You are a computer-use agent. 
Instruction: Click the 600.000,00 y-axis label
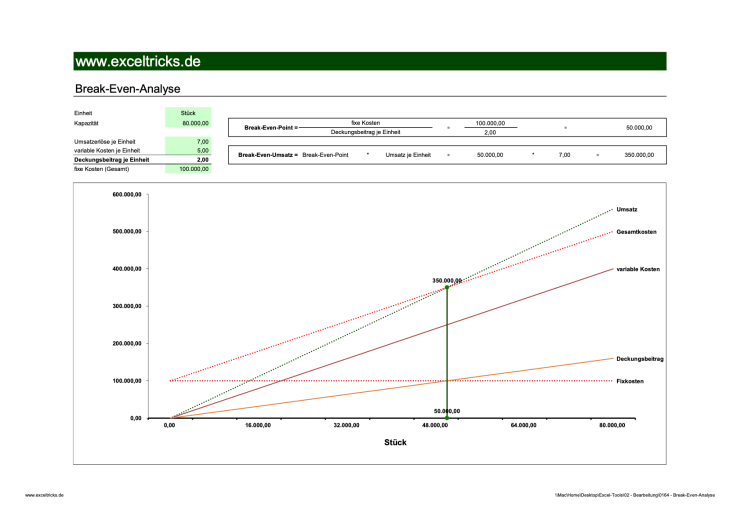tap(126, 194)
